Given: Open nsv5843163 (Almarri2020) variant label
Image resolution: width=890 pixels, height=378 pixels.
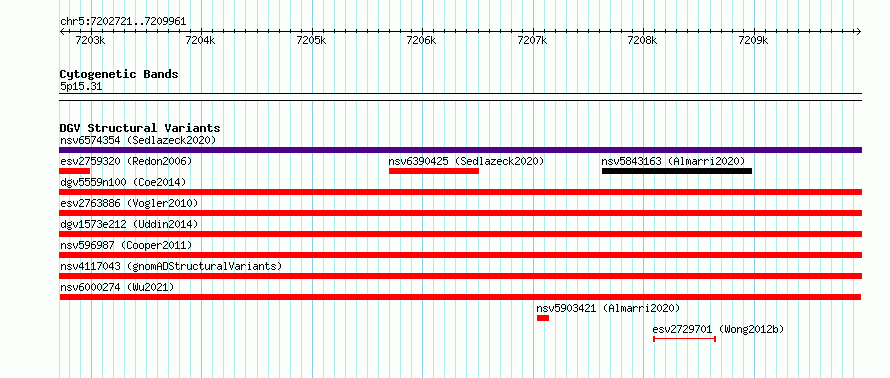Looking at the screenshot, I should point(673,161).
